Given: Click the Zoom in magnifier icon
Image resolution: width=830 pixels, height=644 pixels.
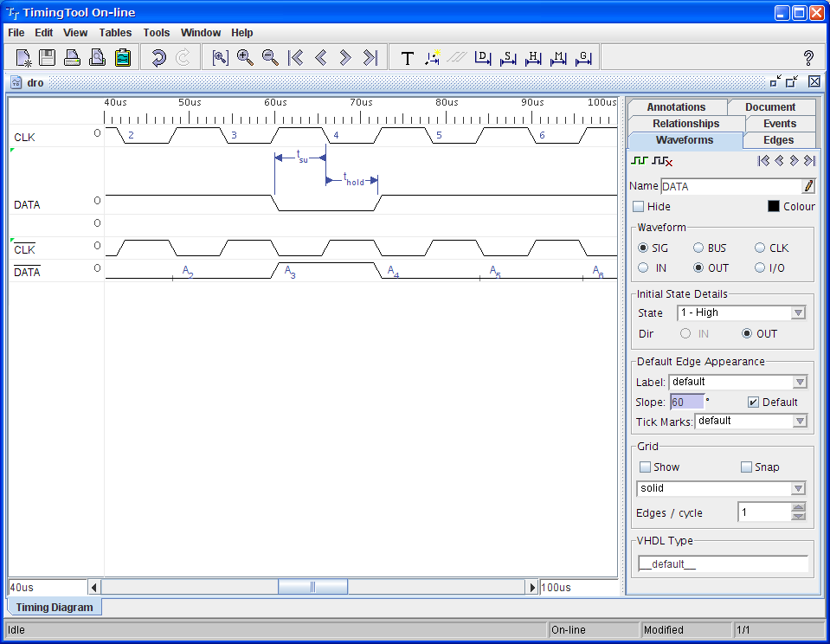Looking at the screenshot, I should [x=245, y=58].
